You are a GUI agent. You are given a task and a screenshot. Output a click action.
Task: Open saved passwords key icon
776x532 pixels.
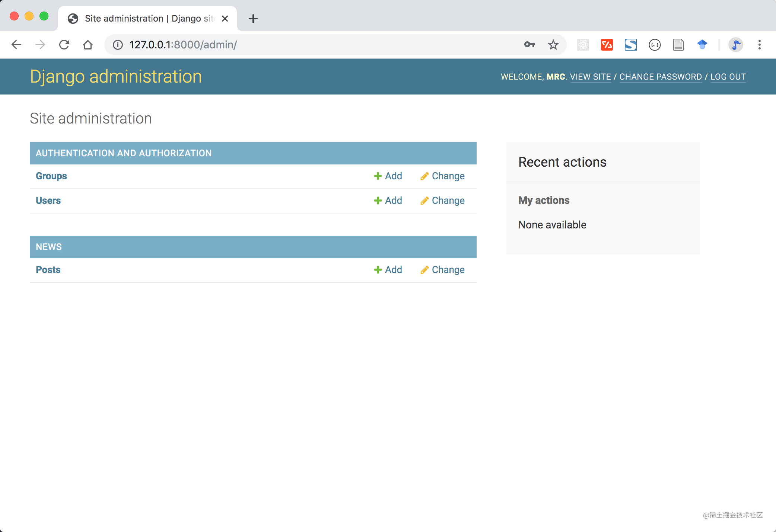(x=529, y=45)
